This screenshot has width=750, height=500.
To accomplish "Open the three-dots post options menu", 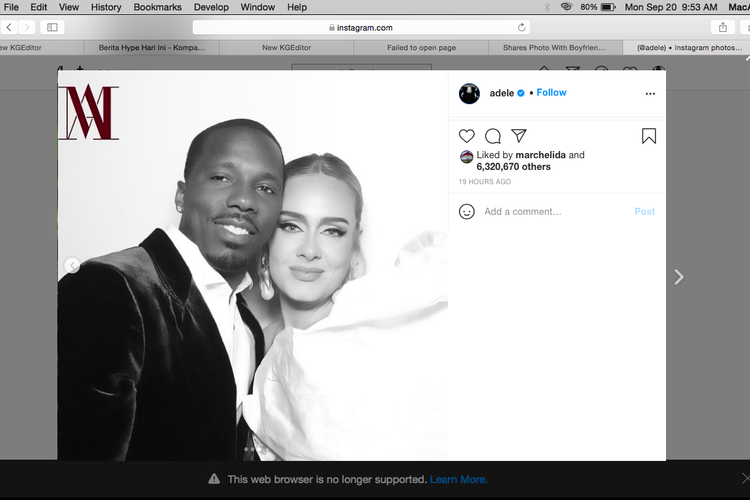I will [x=650, y=93].
